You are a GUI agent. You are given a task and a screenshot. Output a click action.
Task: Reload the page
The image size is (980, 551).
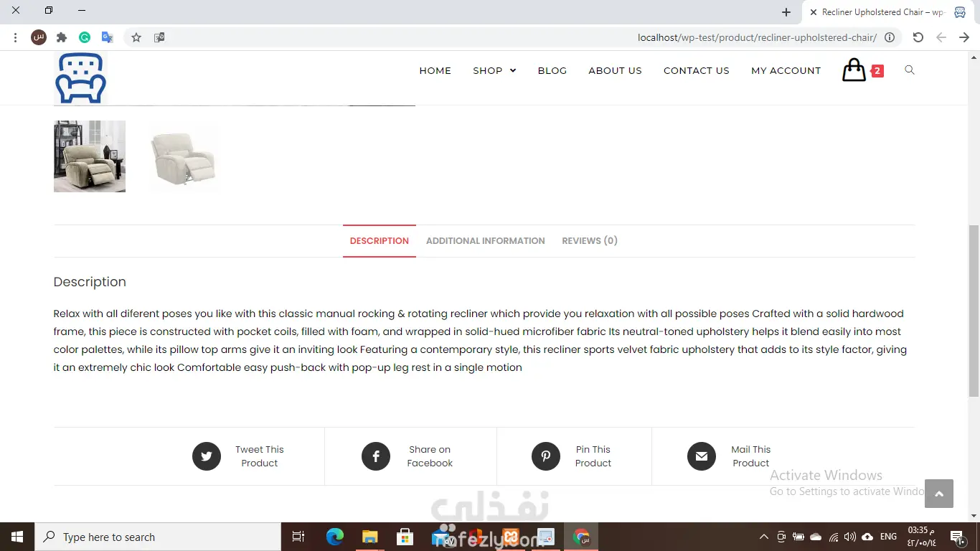918,37
